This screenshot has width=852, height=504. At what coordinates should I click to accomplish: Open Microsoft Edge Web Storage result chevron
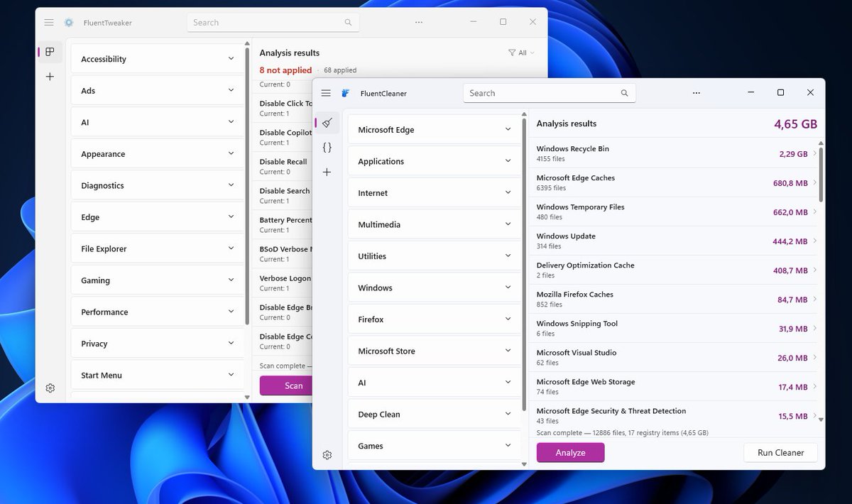tap(814, 386)
